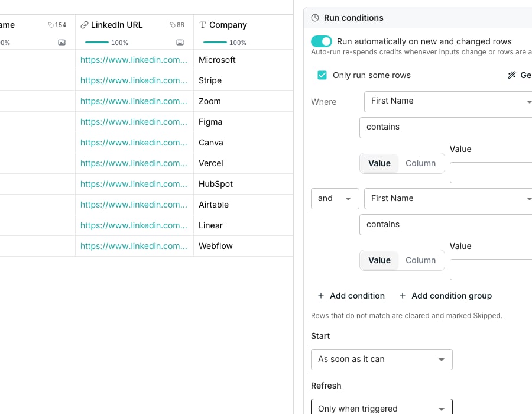Select Column mode in the and condition
Viewport: 532px width, 414px height.
(x=421, y=260)
